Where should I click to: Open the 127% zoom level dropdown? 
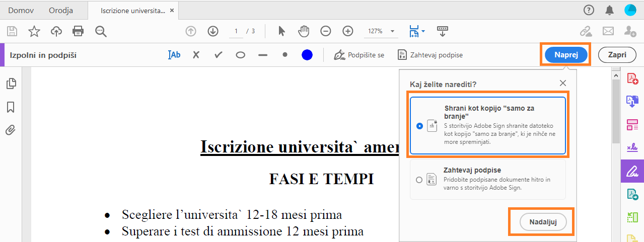tap(380, 31)
